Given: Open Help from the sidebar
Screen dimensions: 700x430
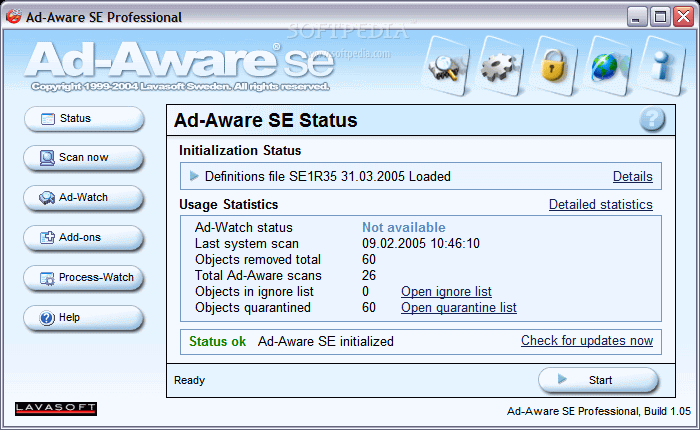Looking at the screenshot, I should [84, 318].
